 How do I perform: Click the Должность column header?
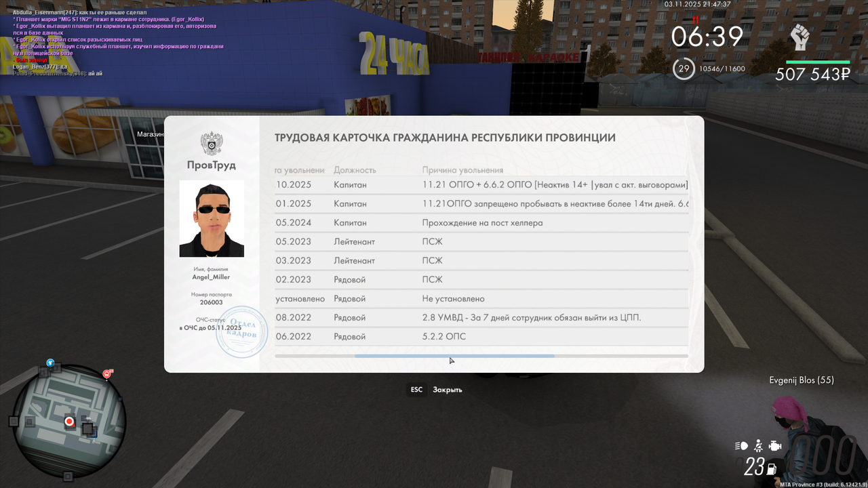[355, 170]
